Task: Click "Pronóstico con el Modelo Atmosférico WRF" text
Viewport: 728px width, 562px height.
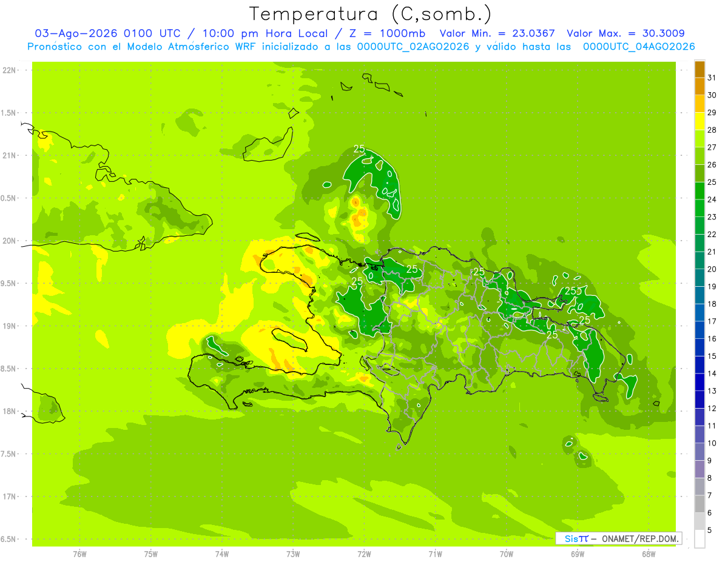Action: click(143, 47)
